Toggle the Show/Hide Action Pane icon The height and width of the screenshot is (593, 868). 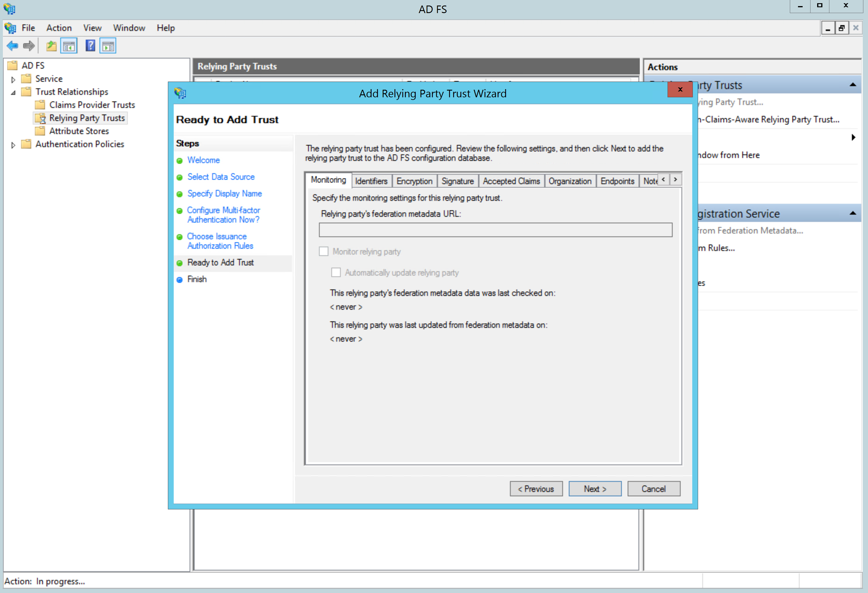tap(108, 46)
